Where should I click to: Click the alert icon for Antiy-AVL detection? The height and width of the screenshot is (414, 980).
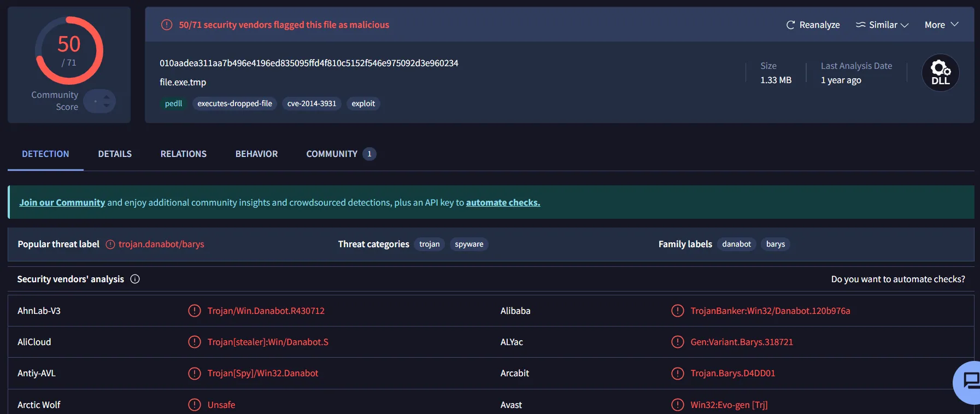[194, 373]
